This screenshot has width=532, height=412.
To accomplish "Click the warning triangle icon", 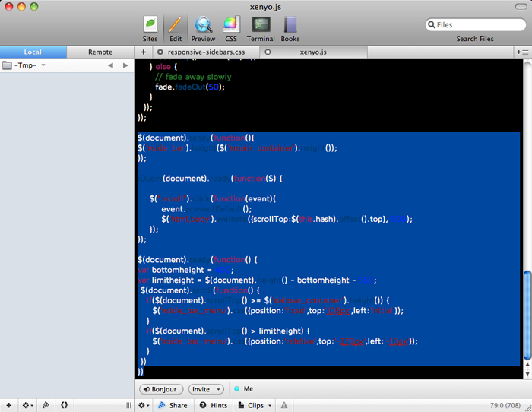I will [284, 405].
